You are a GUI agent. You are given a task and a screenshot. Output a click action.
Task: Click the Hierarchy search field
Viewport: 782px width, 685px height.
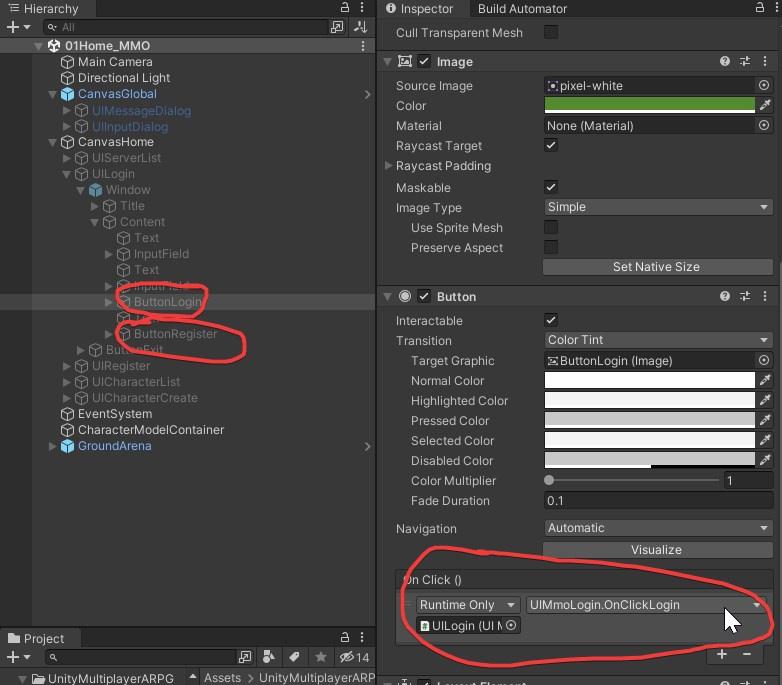pos(186,27)
